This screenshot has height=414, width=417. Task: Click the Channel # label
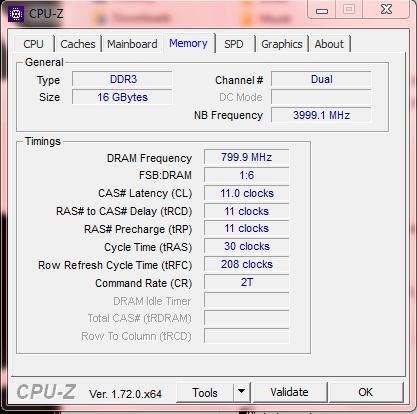tap(239, 80)
